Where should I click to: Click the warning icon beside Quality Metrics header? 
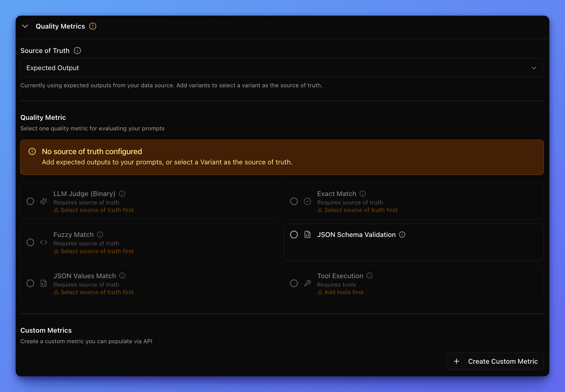(92, 26)
